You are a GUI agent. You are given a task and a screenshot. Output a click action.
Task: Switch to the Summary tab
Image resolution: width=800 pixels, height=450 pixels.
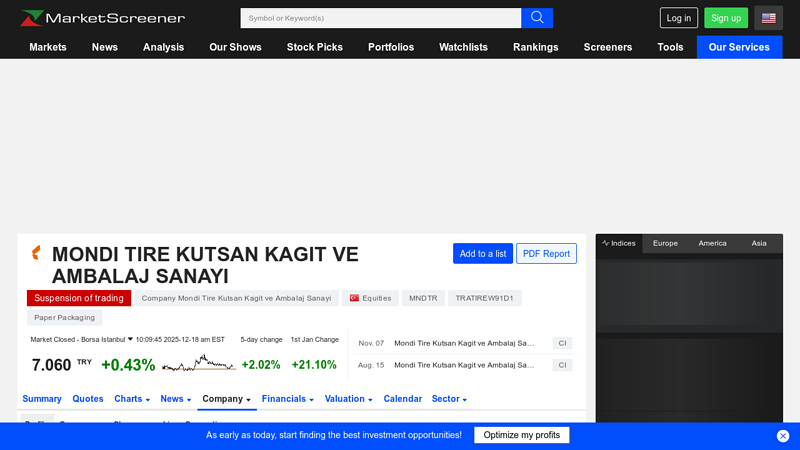(42, 399)
